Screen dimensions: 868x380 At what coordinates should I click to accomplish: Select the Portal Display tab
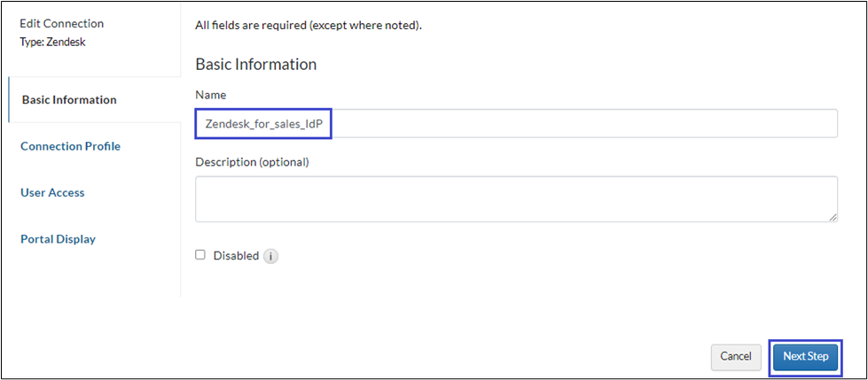pos(58,239)
